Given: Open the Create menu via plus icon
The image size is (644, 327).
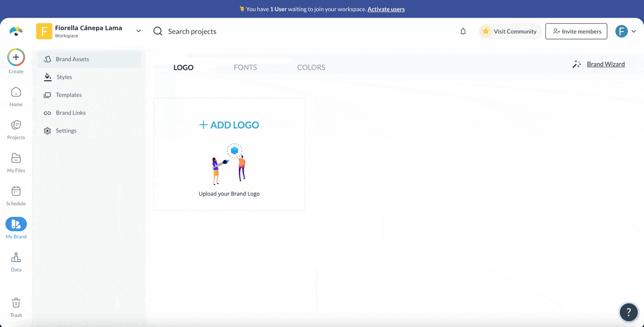Looking at the screenshot, I should (16, 57).
